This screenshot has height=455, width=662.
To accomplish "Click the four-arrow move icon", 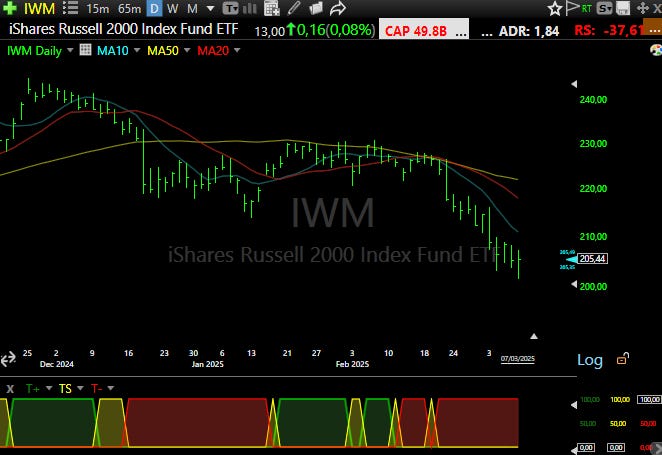I will pos(643,8).
